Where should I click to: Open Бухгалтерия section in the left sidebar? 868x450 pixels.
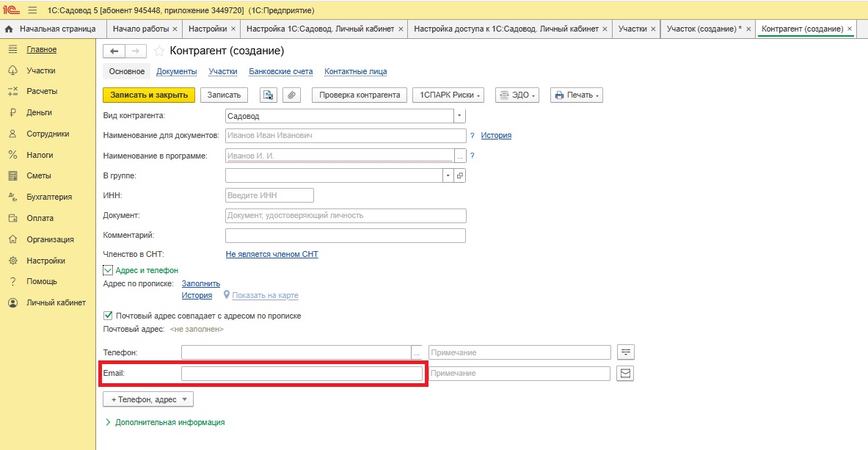click(x=49, y=197)
